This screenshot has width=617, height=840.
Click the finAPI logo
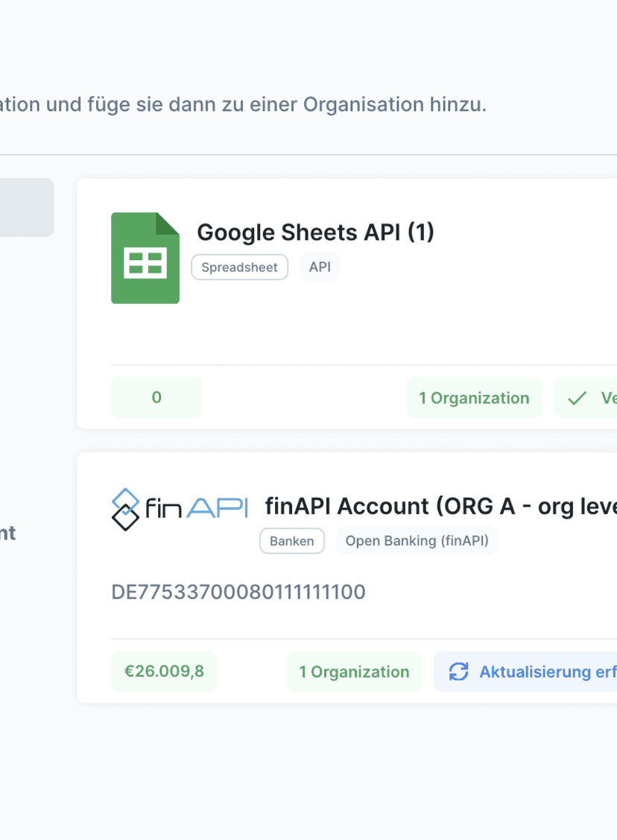[x=179, y=509]
